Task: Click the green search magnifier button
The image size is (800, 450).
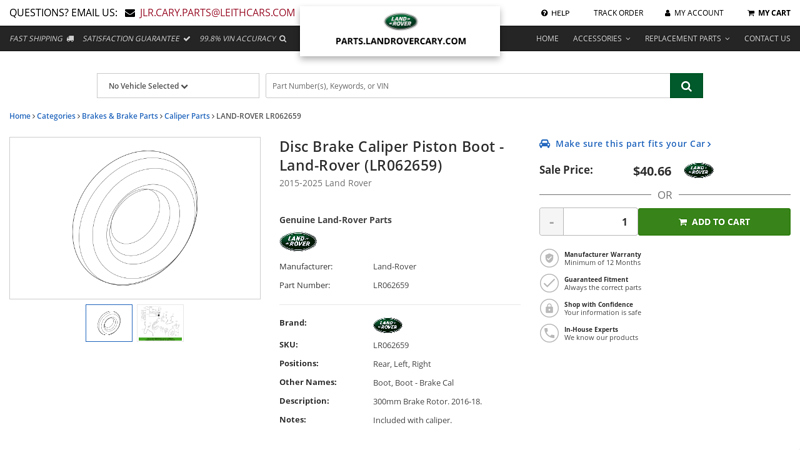Action: click(686, 86)
